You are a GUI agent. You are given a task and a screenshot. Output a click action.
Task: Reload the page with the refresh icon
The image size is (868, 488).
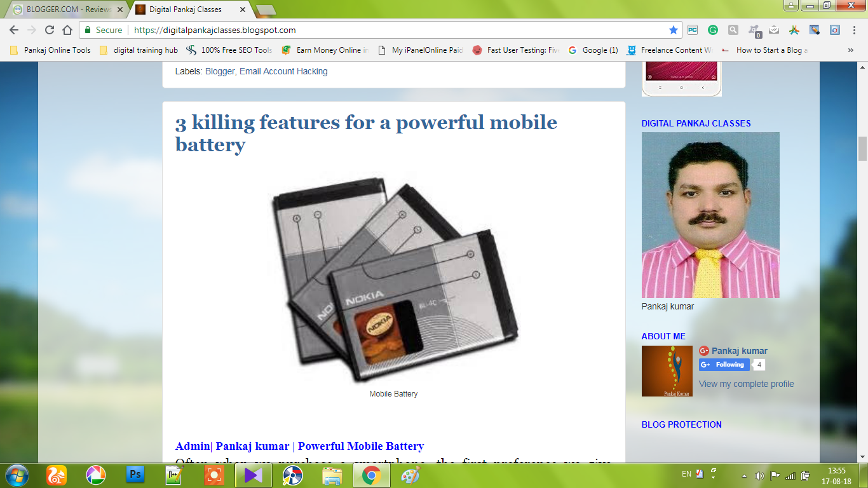[x=50, y=30]
